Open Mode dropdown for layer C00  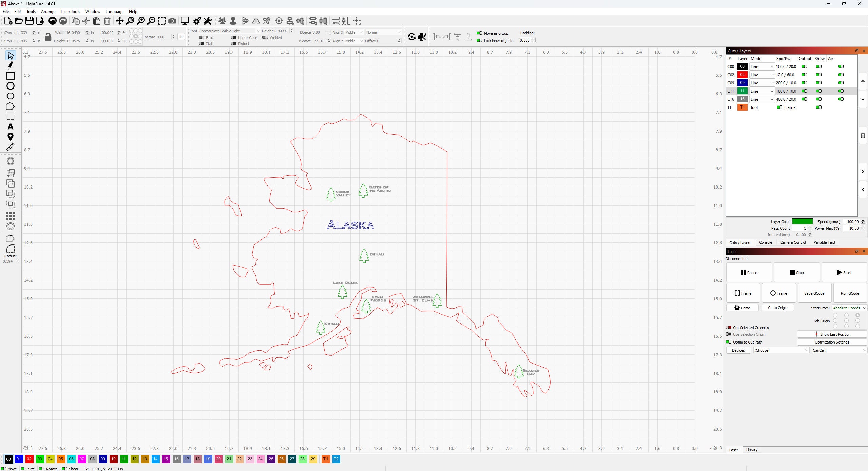(762, 66)
